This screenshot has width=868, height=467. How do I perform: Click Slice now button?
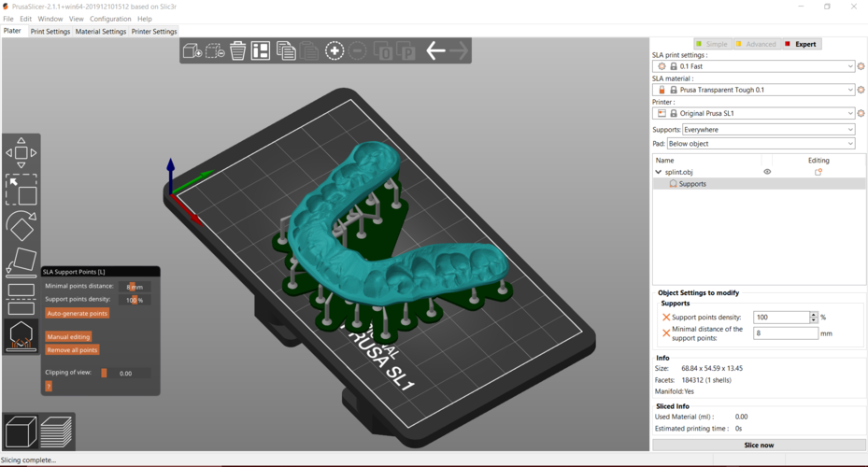(759, 445)
